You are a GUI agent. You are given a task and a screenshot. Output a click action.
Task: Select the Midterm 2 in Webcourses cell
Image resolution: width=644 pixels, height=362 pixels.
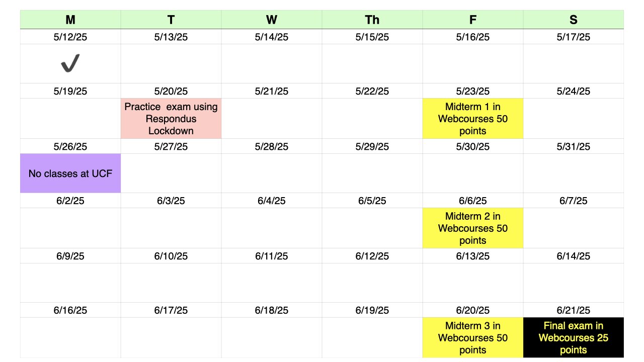(x=473, y=228)
